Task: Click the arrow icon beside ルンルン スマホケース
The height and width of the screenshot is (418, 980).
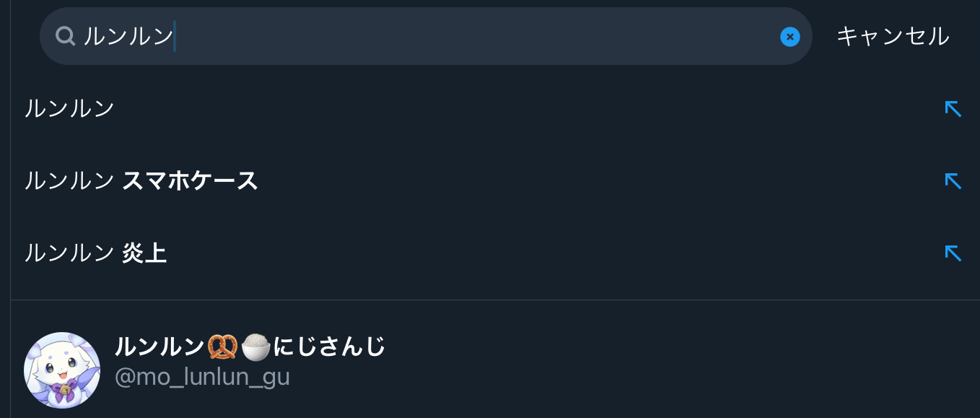Action: 953,181
